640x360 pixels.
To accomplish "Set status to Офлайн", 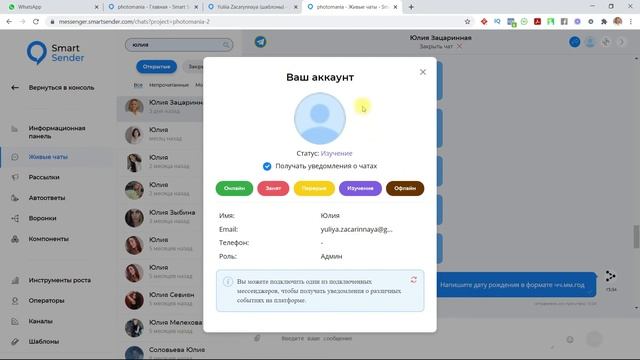I will tap(405, 189).
